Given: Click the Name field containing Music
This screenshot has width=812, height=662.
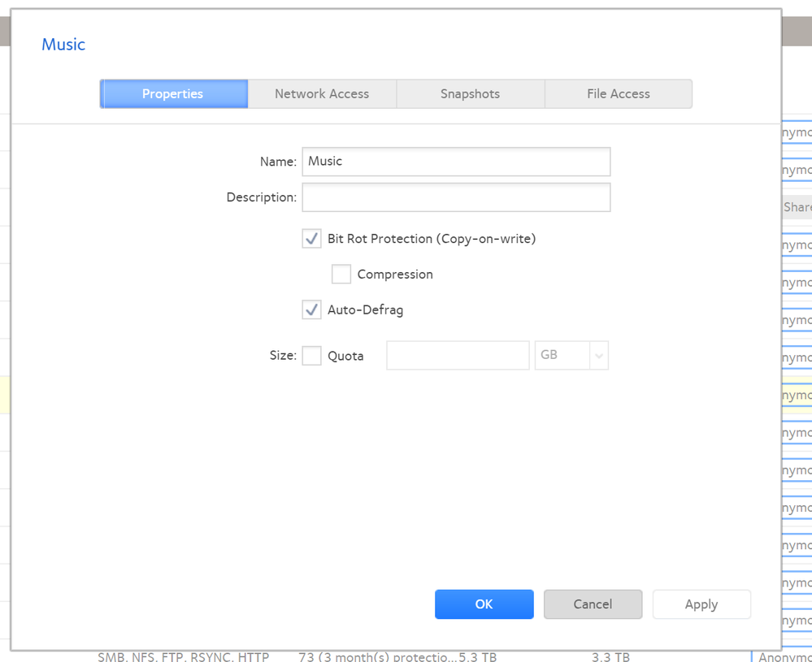Looking at the screenshot, I should [x=456, y=162].
